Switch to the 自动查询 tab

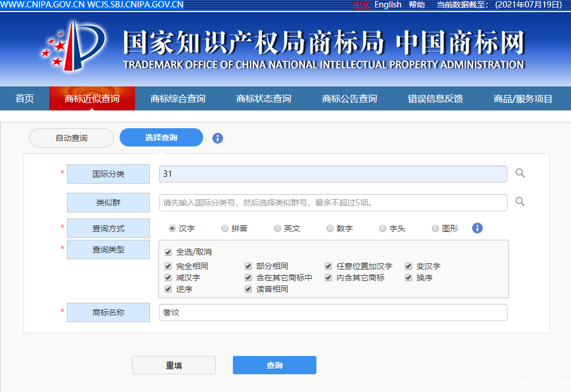[72, 138]
